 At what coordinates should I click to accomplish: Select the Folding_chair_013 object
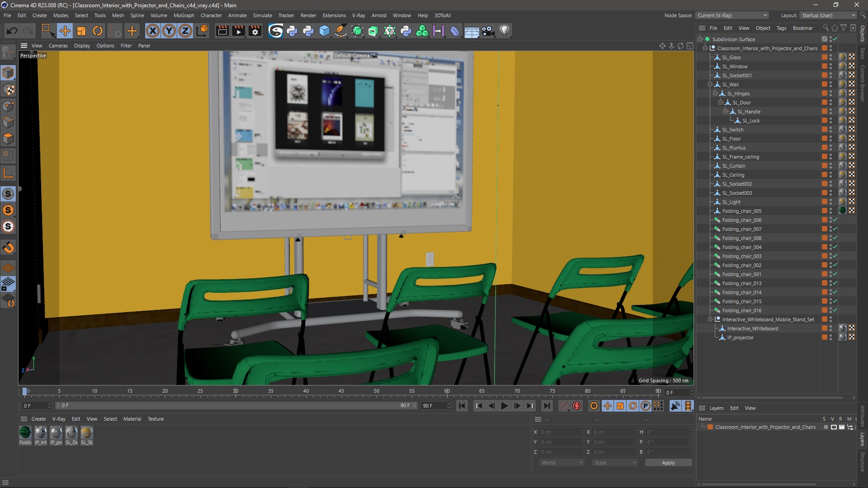pyautogui.click(x=741, y=283)
